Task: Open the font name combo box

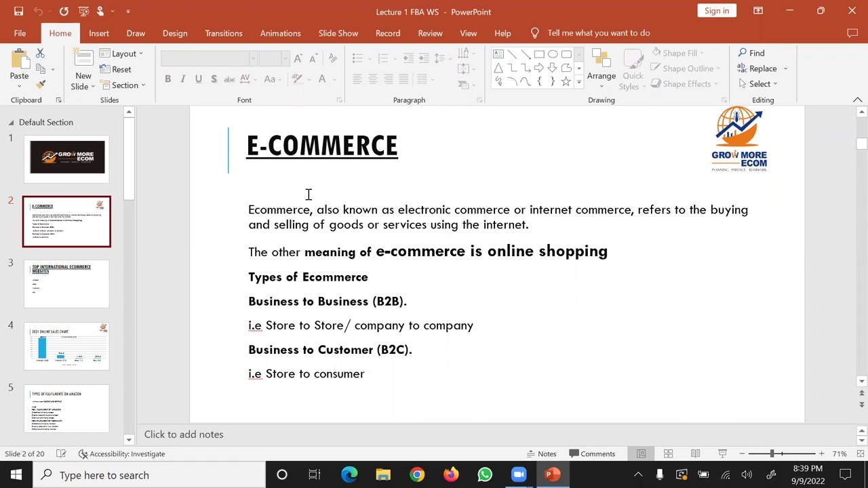Action: click(209, 59)
